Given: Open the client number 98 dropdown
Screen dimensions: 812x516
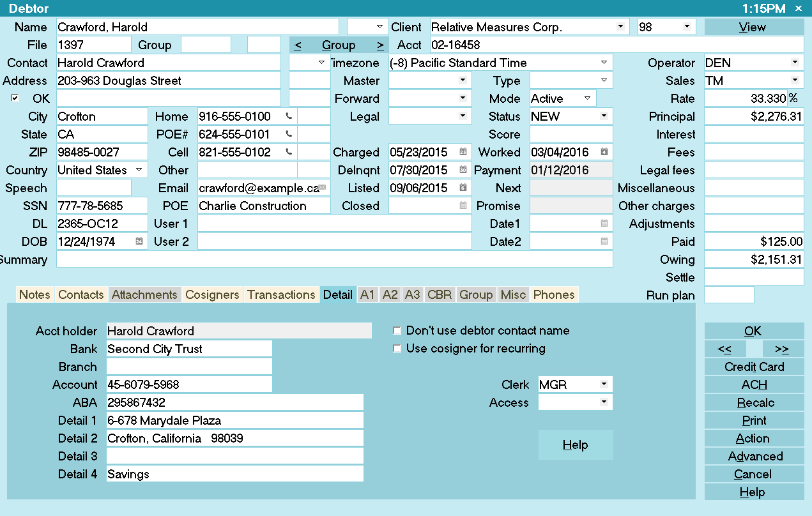Looking at the screenshot, I should 686,27.
